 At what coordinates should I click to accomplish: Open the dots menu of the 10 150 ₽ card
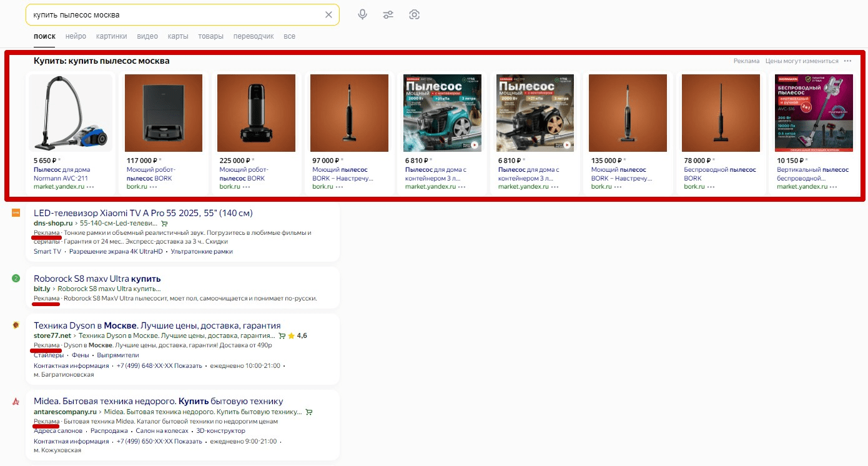click(x=834, y=187)
